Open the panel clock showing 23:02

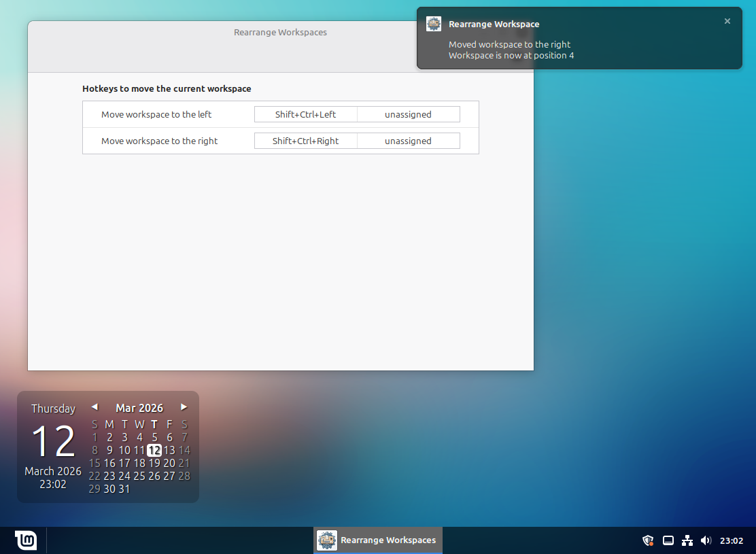coord(732,540)
